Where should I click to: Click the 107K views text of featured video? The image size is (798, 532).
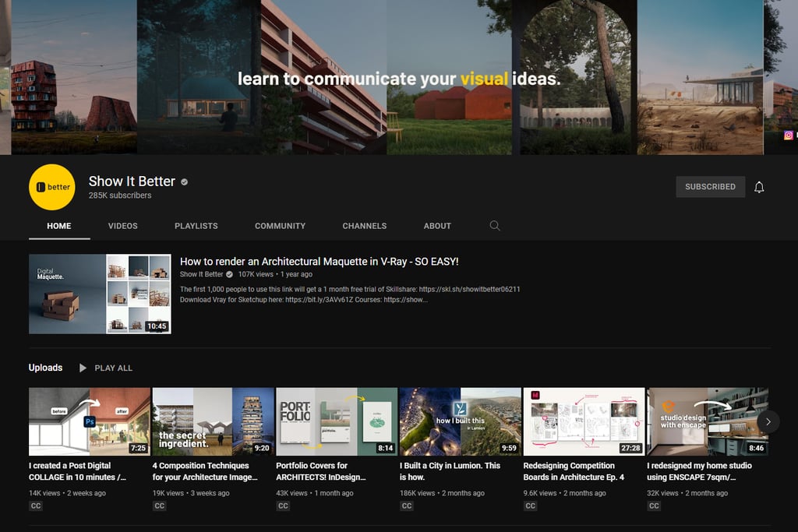click(x=256, y=274)
